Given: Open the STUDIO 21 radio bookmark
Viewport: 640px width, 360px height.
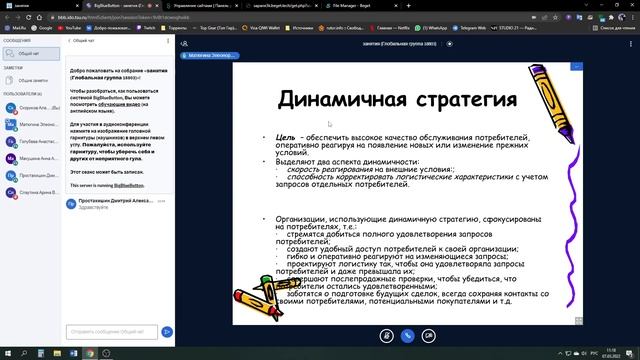Looking at the screenshot, I should click(x=514, y=28).
